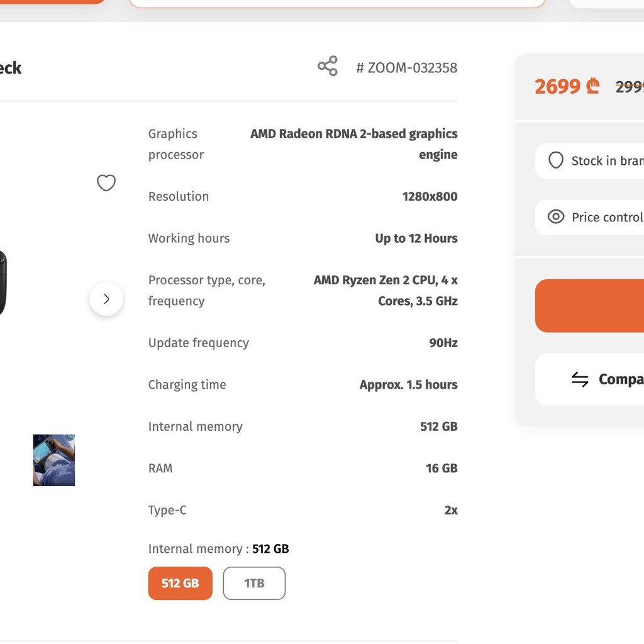
Task: Click the Approx. 1.5 hours value
Action: tap(408, 384)
